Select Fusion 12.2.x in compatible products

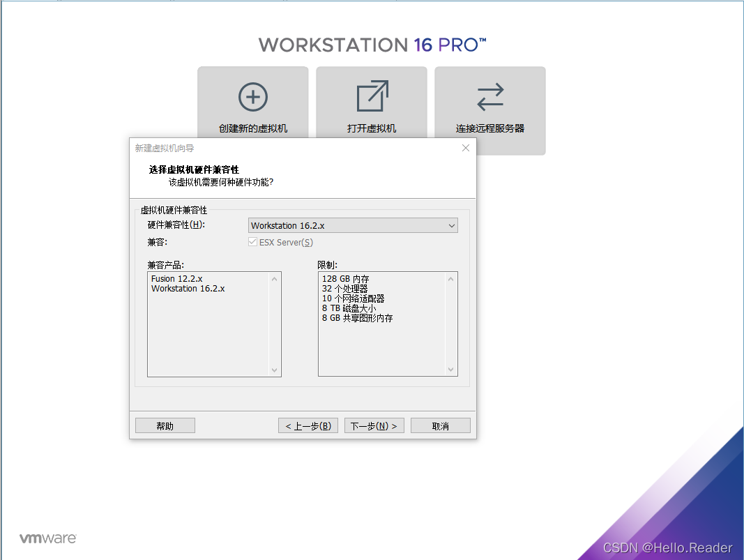point(177,278)
